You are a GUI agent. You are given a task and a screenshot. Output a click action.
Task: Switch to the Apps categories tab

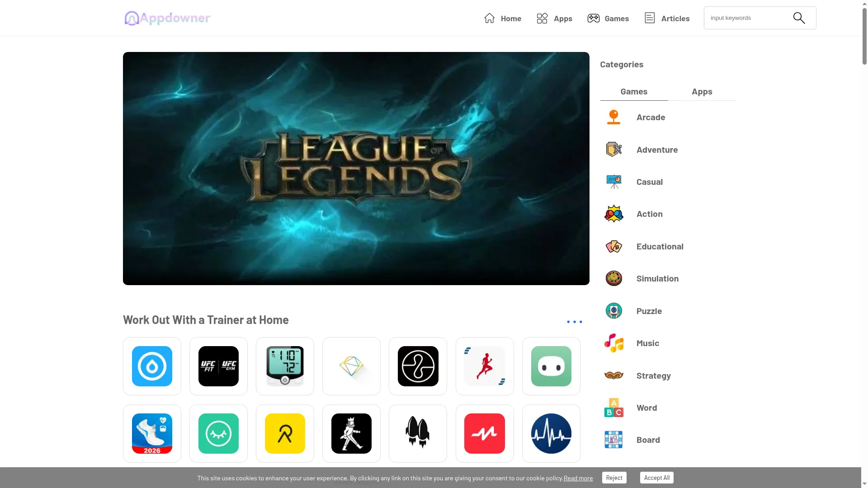tap(702, 91)
